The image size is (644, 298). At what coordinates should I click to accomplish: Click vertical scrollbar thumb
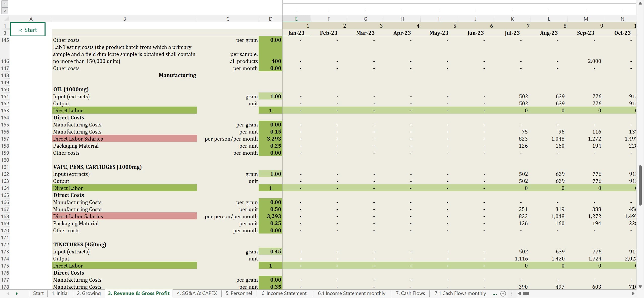click(x=640, y=185)
